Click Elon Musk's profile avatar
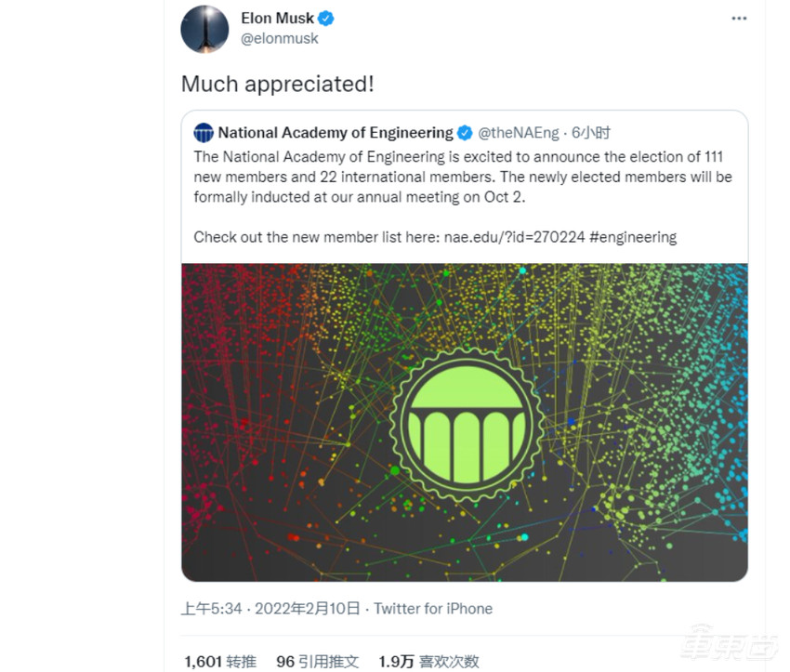Image resolution: width=790 pixels, height=672 pixels. pyautogui.click(x=204, y=30)
